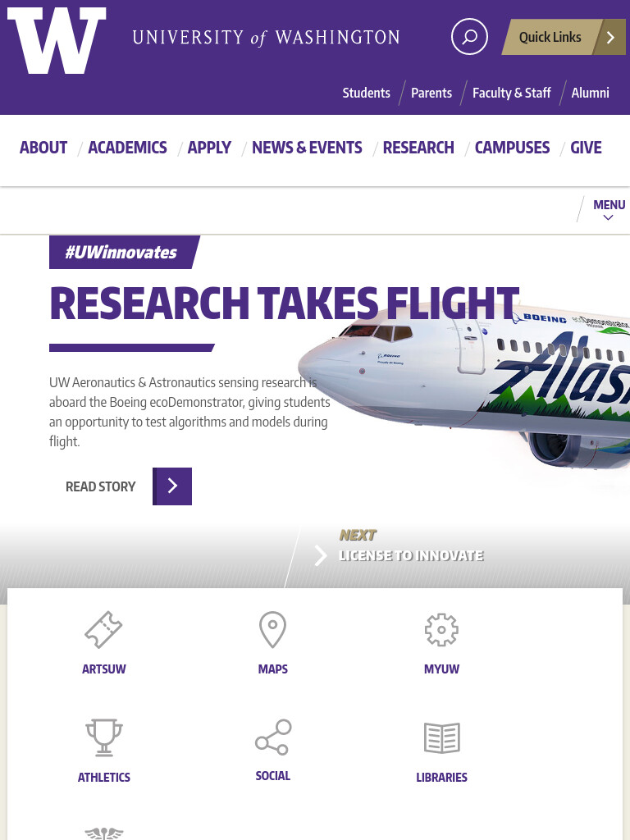630x840 pixels.
Task: Click the University of Washington W logo
Action: click(x=57, y=41)
